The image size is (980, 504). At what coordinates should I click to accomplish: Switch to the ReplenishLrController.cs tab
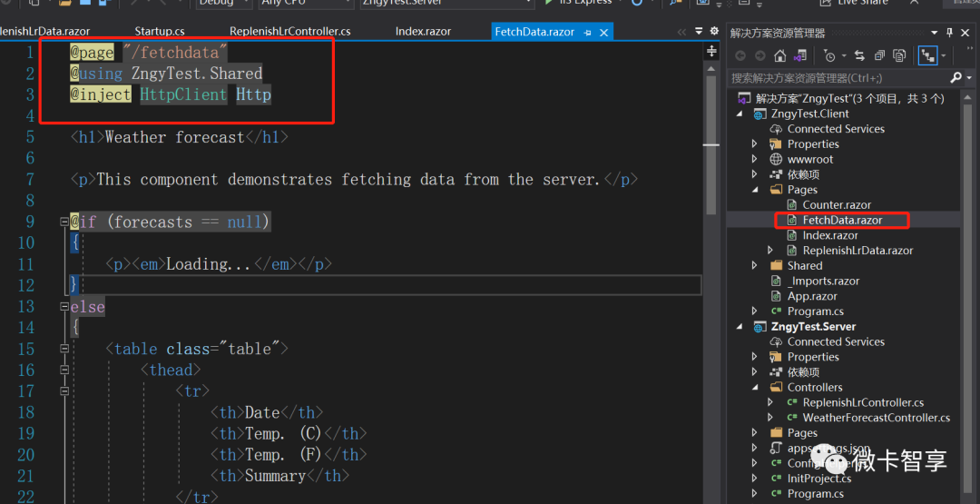pyautogui.click(x=290, y=31)
